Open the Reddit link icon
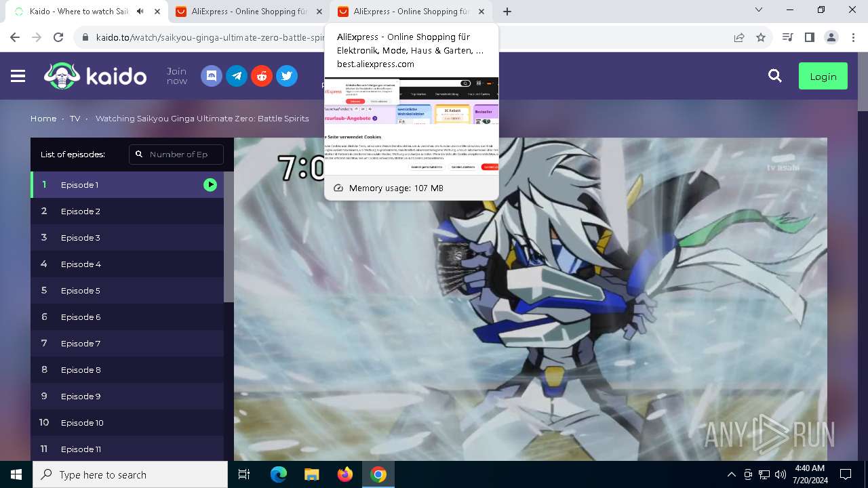 262,76
